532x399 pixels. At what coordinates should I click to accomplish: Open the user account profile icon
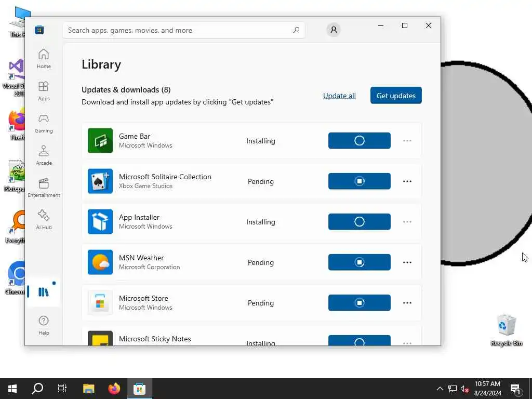tap(334, 30)
